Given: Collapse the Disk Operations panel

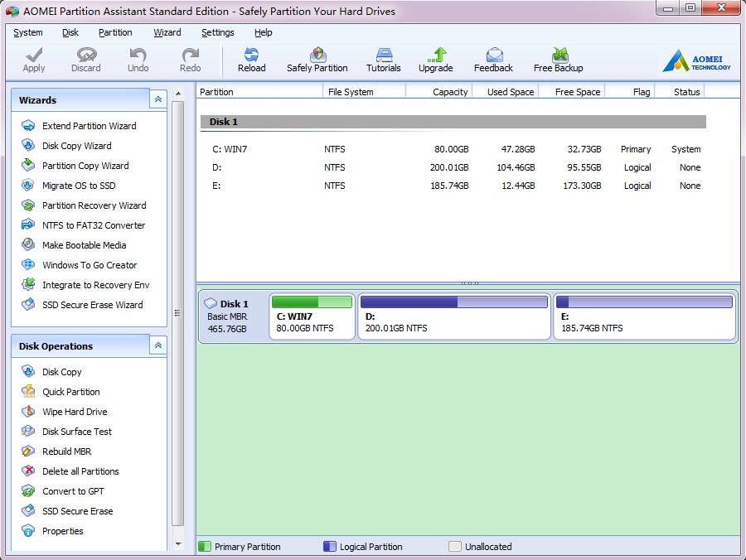Looking at the screenshot, I should pyautogui.click(x=158, y=345).
